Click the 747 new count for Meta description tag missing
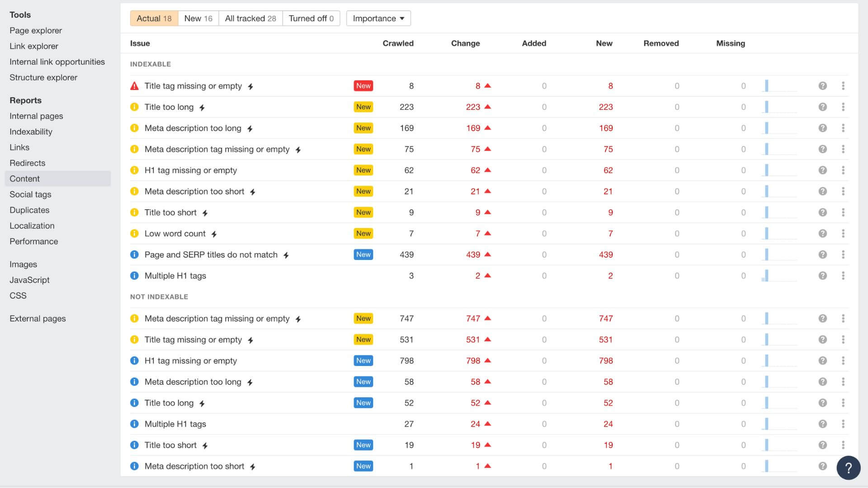This screenshot has height=488, width=868. pyautogui.click(x=606, y=319)
